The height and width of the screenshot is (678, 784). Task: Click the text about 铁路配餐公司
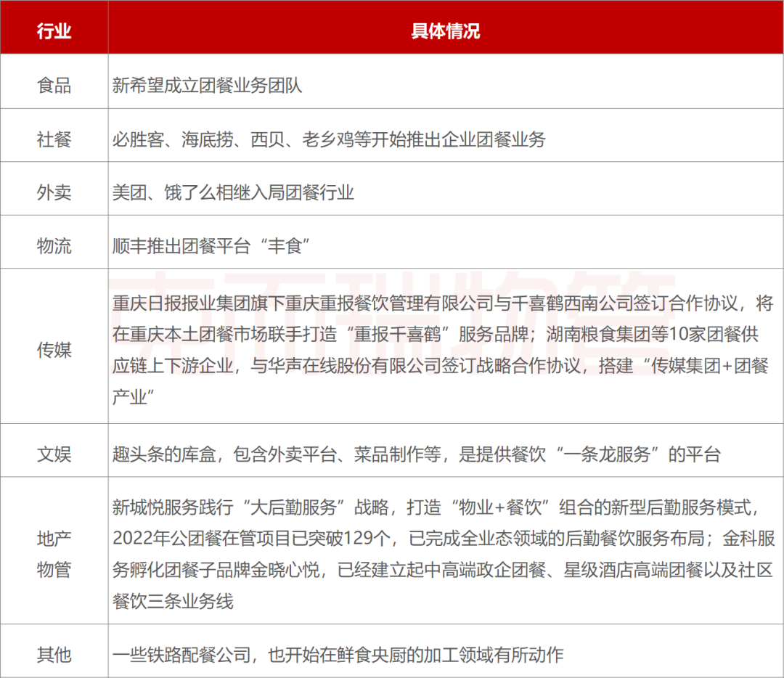(x=338, y=655)
